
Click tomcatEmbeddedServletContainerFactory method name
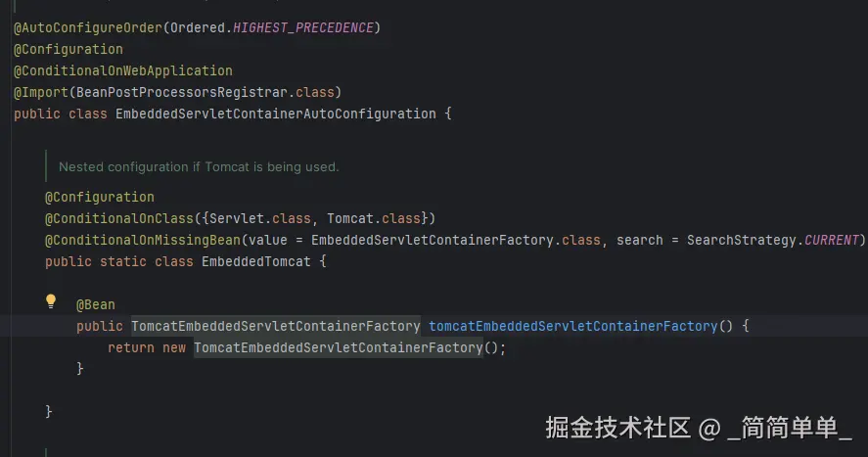pyautogui.click(x=572, y=326)
